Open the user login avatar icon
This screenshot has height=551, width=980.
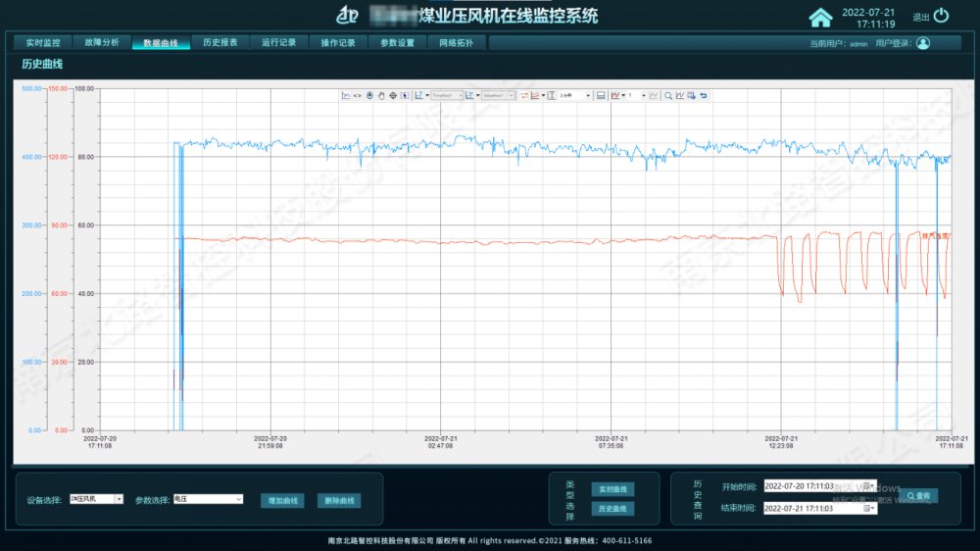click(922, 43)
